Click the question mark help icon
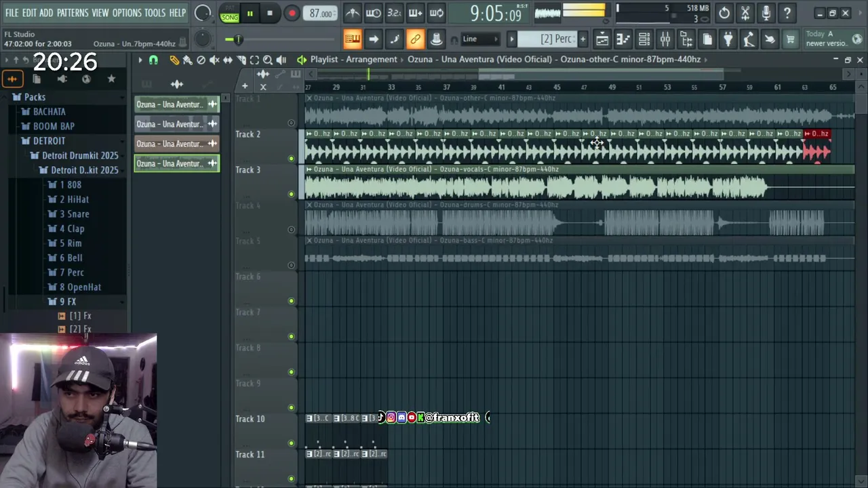The height and width of the screenshot is (488, 868). click(x=787, y=13)
